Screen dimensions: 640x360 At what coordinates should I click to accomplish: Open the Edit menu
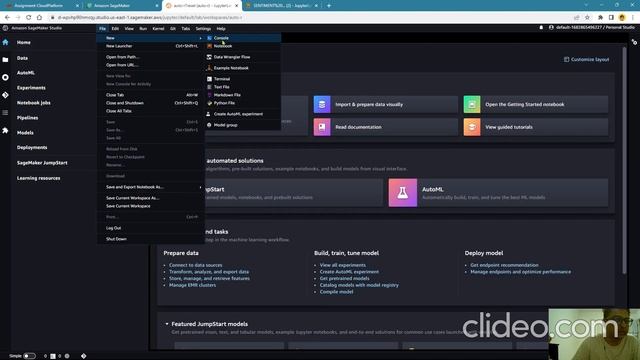(115, 29)
